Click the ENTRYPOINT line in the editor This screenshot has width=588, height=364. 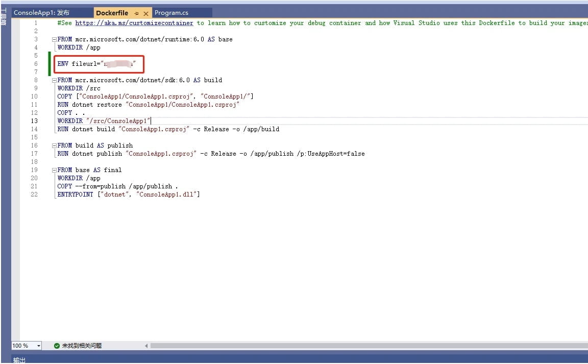point(128,195)
